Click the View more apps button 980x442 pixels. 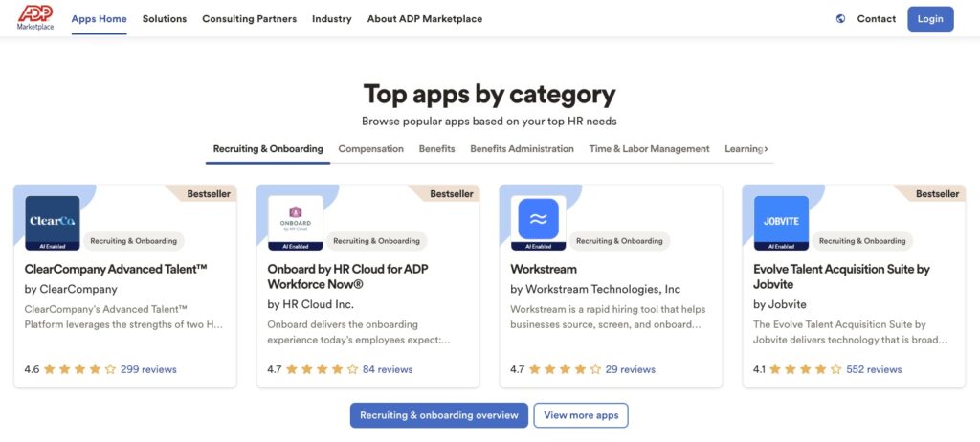(581, 415)
